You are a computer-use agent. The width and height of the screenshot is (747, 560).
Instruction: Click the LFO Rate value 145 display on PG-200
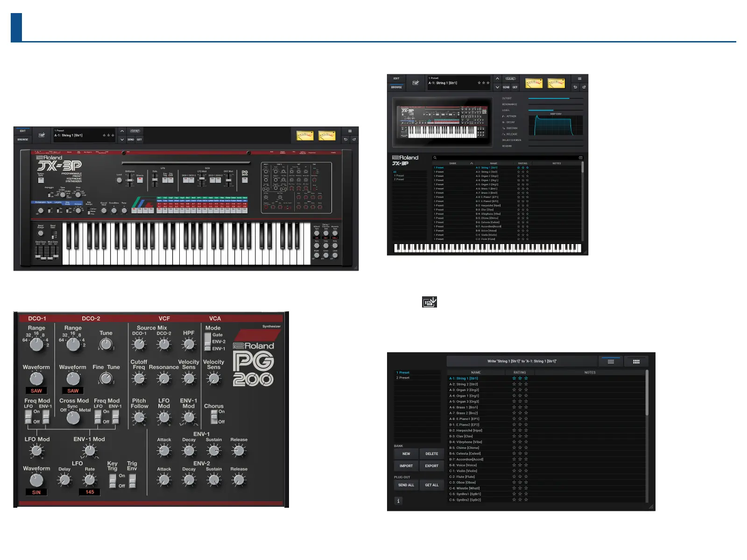(90, 492)
